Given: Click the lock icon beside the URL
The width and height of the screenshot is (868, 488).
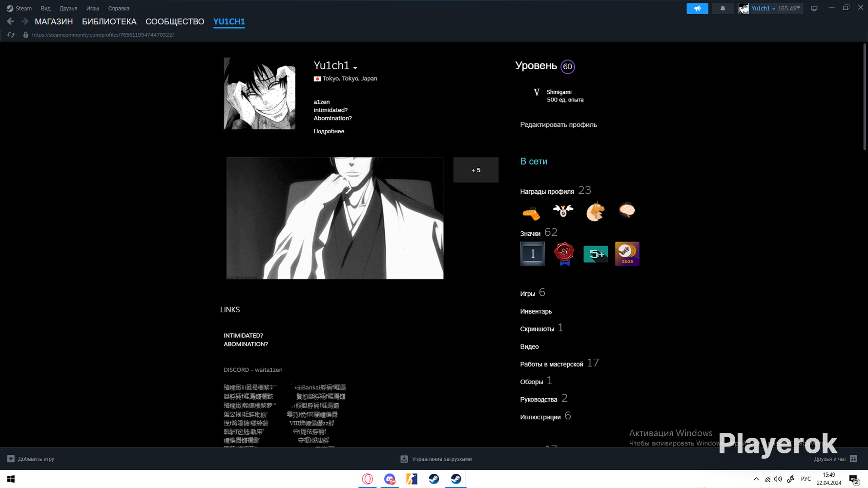Looking at the screenshot, I should tap(26, 35).
